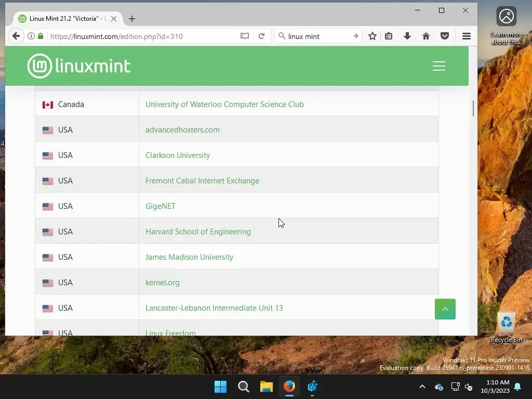The width and height of the screenshot is (532, 399).
Task: Click the linuxmint logo
Action: [x=79, y=66]
